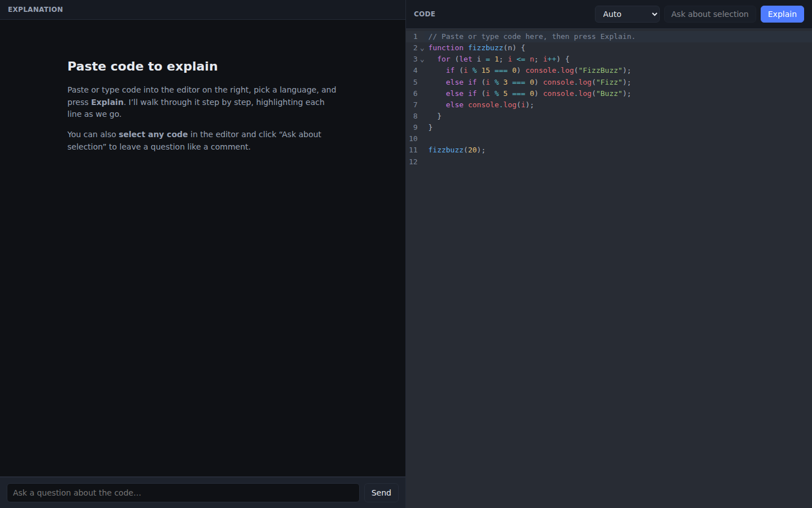The height and width of the screenshot is (508, 812).
Task: Click the bold 'select any code' text
Action: [153, 134]
